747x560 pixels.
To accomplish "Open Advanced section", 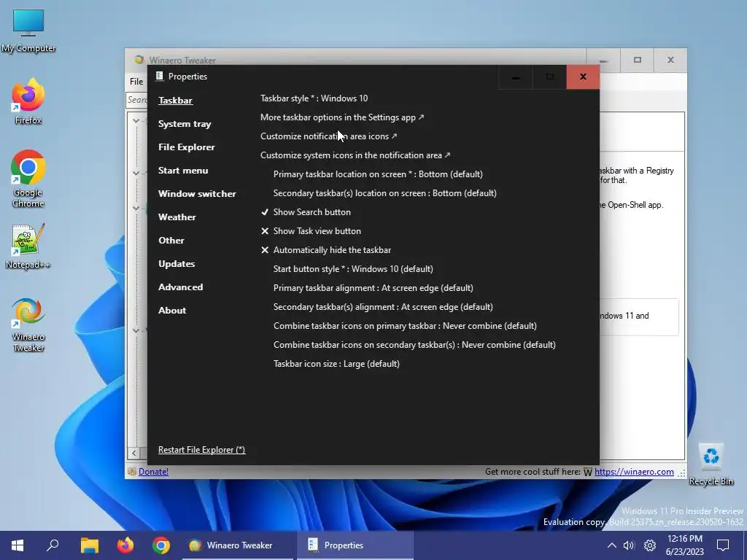I will tap(181, 287).
